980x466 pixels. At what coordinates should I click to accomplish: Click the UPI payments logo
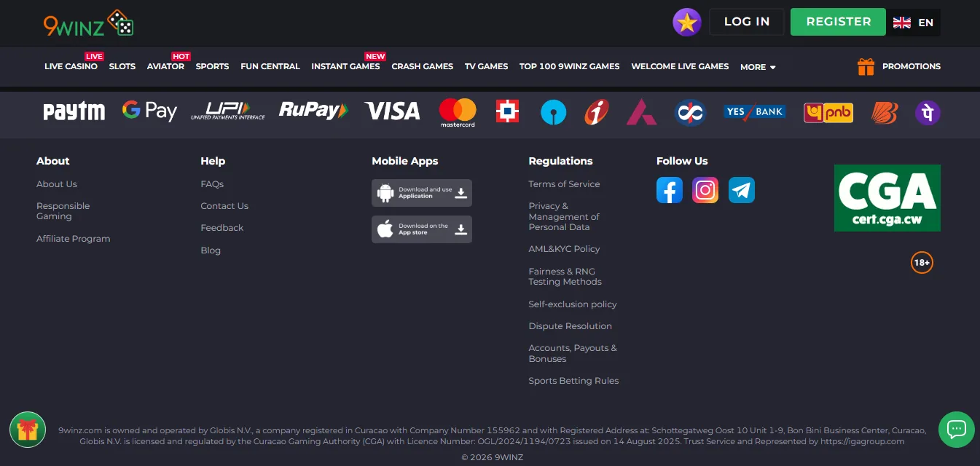[x=228, y=111]
